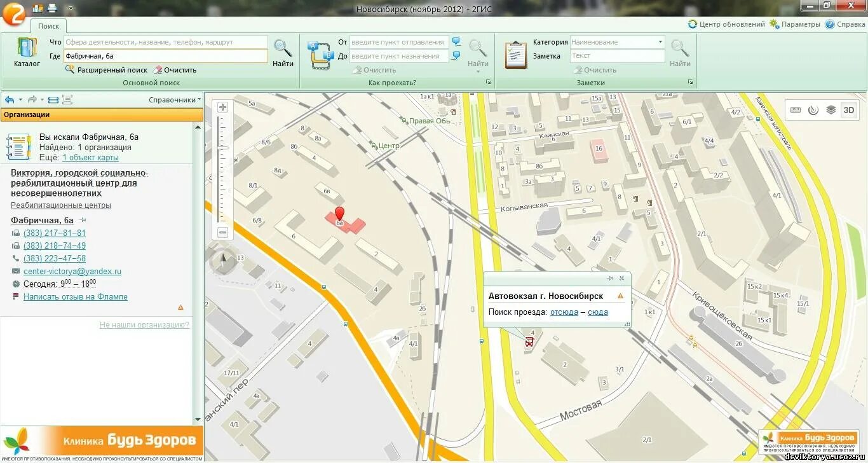Click отсюда in the route search popup
The height and width of the screenshot is (463, 868).
[564, 312]
